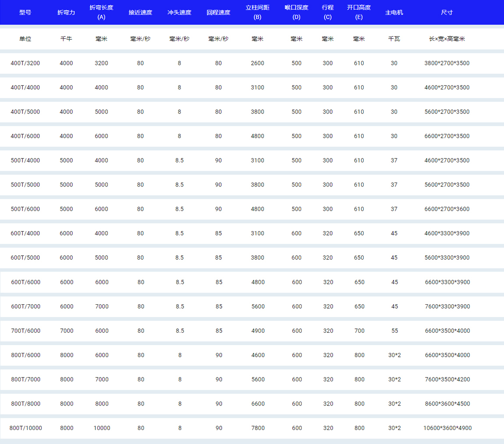Image resolution: width=504 pixels, height=444 pixels.
Task: Click the 喉口深度 (D) column header
Action: [296, 12]
